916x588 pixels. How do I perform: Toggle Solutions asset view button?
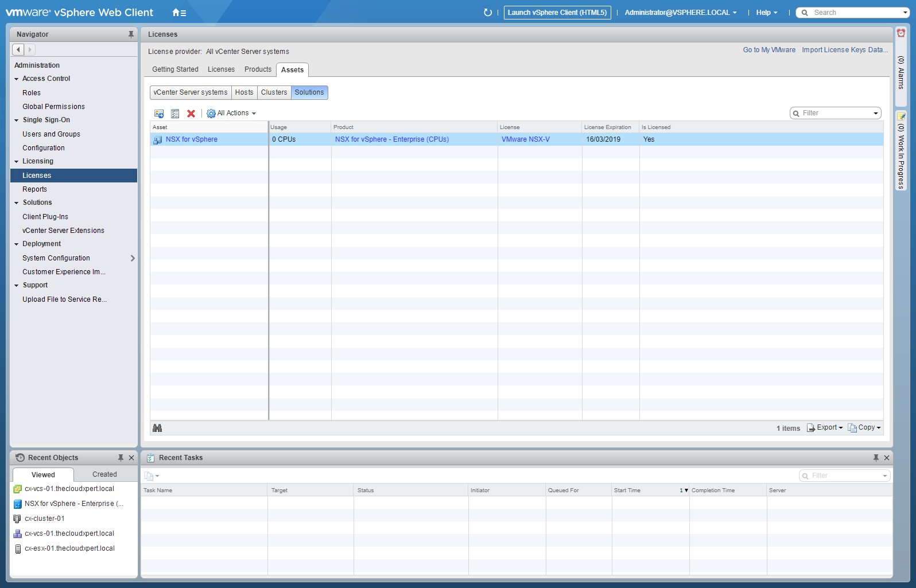309,92
